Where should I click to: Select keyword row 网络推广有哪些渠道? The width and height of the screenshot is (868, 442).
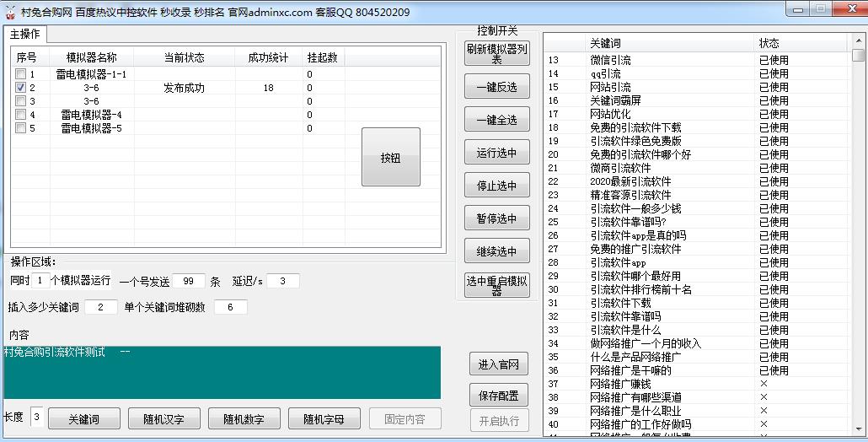click(696, 397)
